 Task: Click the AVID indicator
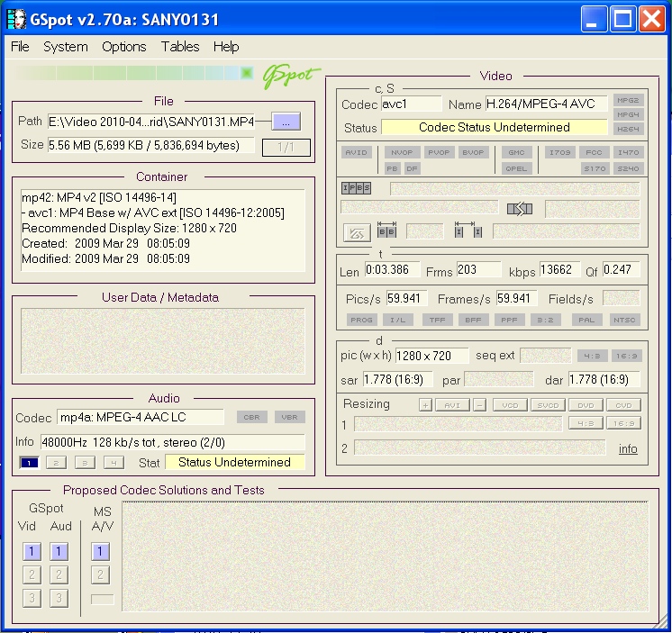point(356,152)
